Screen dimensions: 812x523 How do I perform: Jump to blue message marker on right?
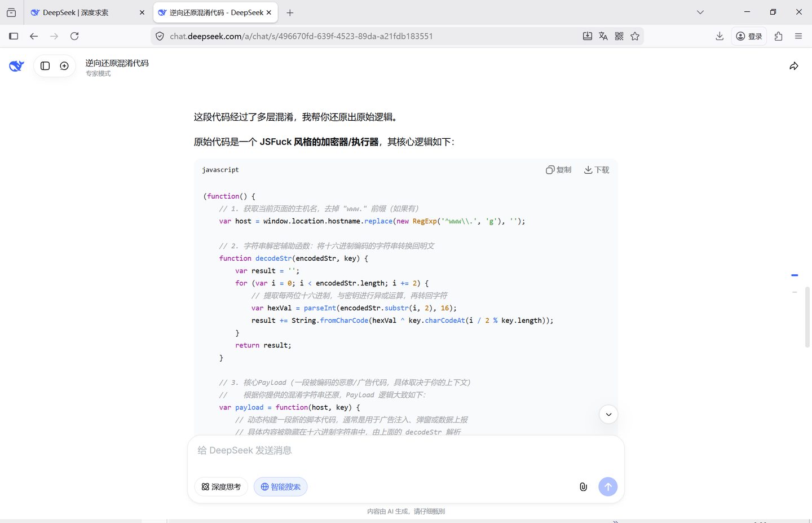pos(795,275)
